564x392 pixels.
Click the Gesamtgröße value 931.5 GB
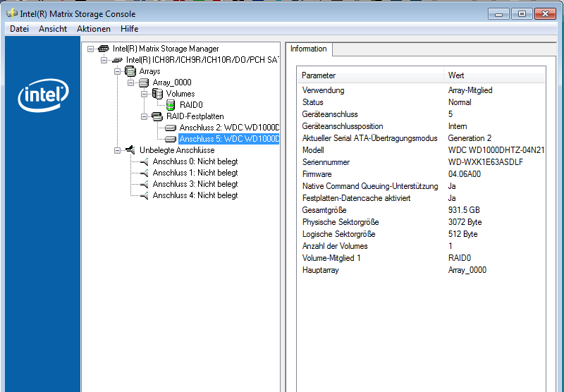click(464, 210)
